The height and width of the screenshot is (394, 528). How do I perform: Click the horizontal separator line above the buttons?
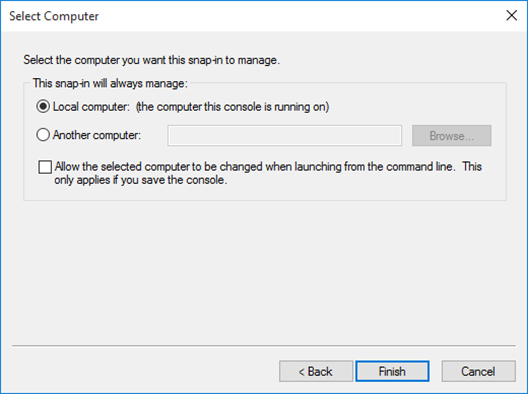tap(264, 346)
